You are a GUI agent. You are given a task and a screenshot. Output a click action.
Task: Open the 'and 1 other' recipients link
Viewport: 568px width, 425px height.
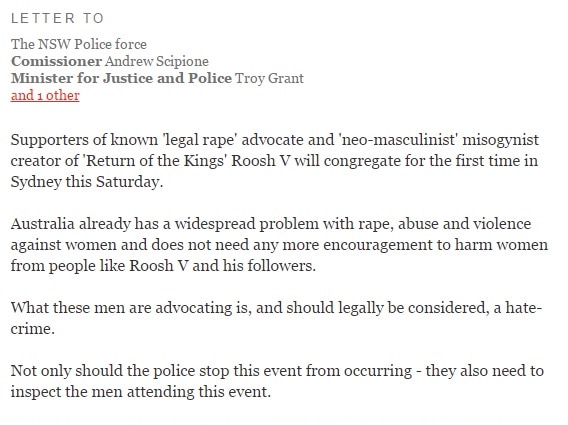click(x=45, y=96)
